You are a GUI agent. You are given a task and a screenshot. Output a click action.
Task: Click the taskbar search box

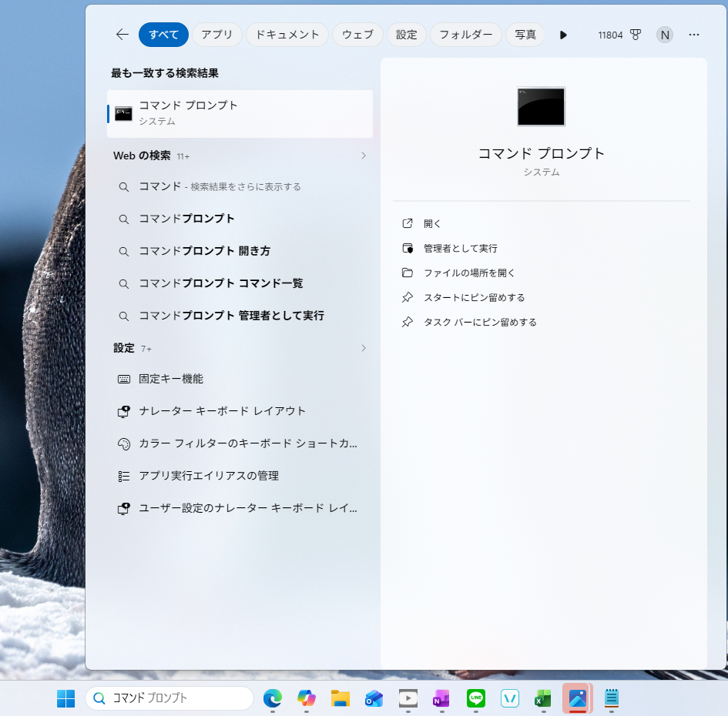point(169,698)
